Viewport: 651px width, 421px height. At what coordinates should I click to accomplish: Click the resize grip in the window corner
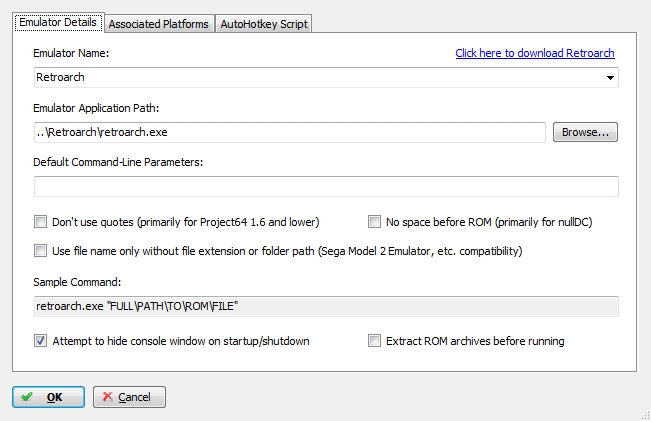[x=643, y=414]
